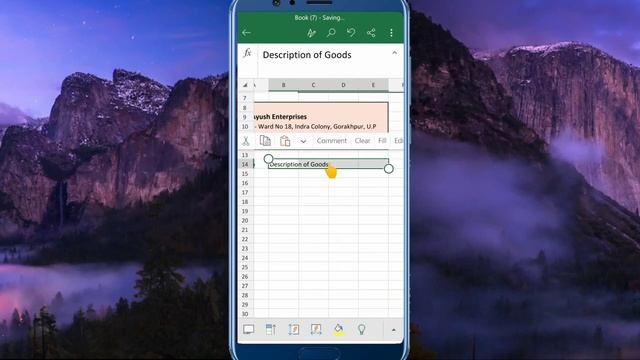Expand the ribbon with bottom arrow
This screenshot has height=360, width=640.
tap(393, 330)
